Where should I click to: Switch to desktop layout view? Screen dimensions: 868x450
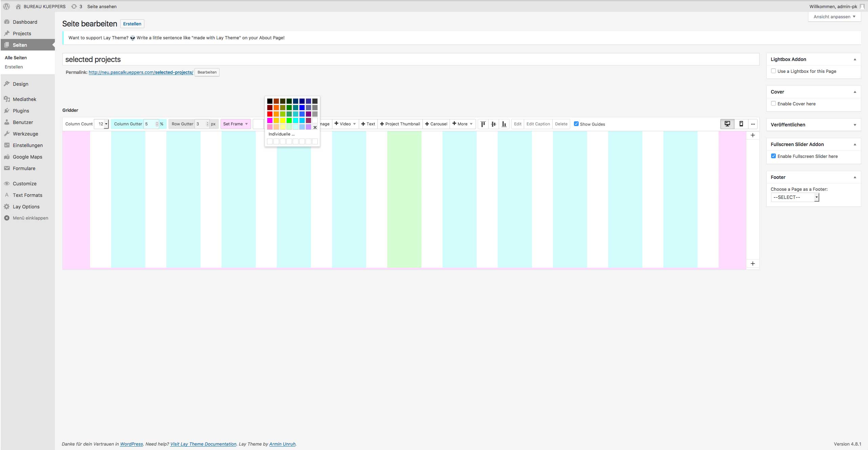pyautogui.click(x=727, y=124)
